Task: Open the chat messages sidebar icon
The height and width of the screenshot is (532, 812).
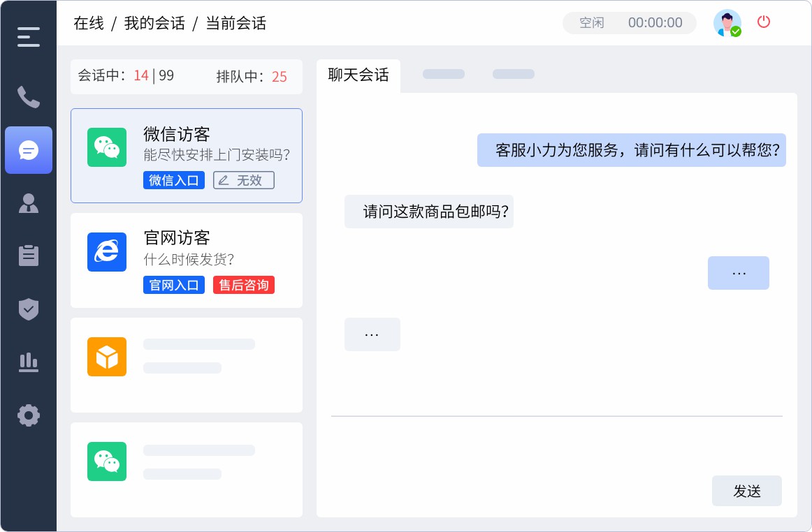Action: pyautogui.click(x=29, y=150)
